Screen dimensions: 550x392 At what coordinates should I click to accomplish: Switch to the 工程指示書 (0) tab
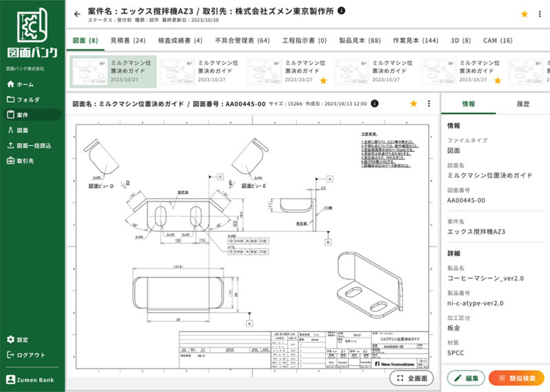coord(305,41)
